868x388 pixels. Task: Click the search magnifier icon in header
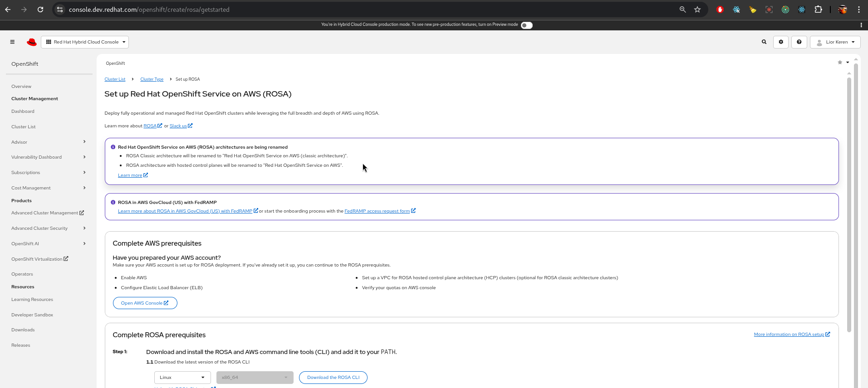click(x=764, y=42)
